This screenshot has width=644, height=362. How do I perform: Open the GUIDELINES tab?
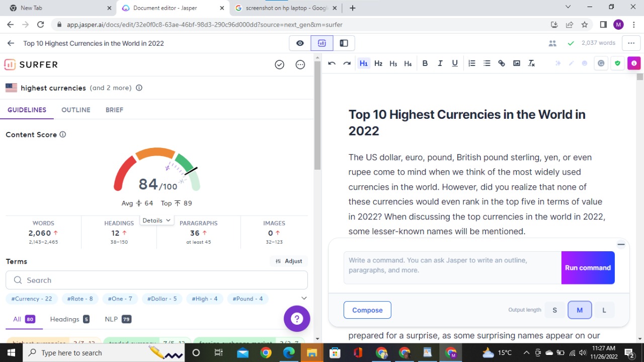click(27, 110)
